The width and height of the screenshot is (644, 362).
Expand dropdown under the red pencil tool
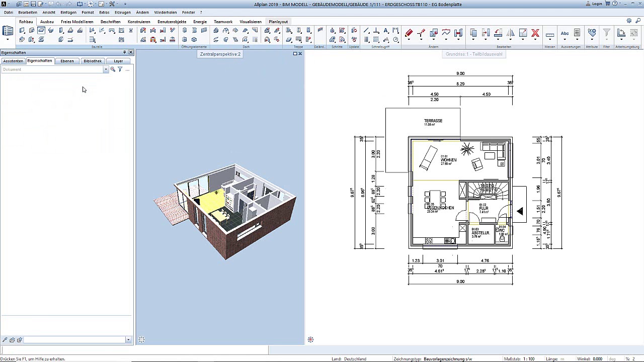click(409, 40)
